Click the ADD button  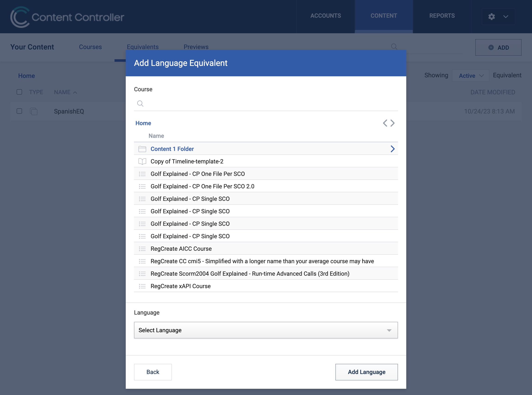[498, 47]
